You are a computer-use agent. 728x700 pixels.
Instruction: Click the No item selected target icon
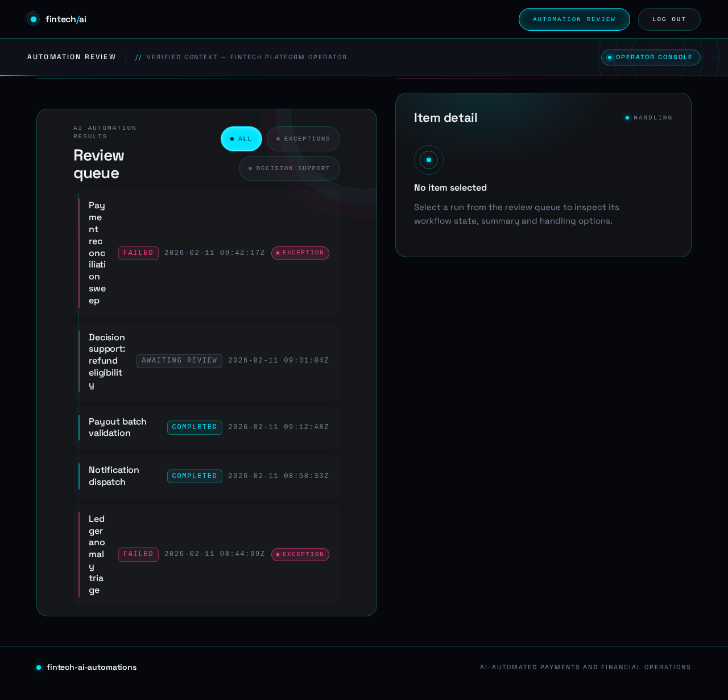pos(429,160)
